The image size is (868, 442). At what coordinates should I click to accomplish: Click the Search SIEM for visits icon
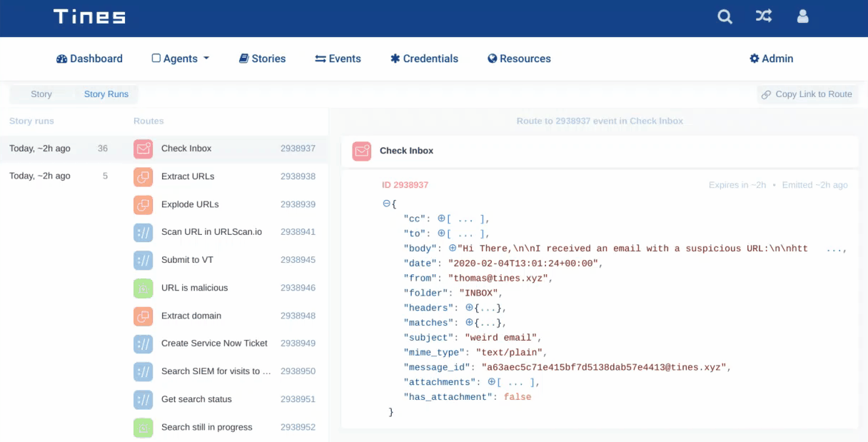pos(143,371)
